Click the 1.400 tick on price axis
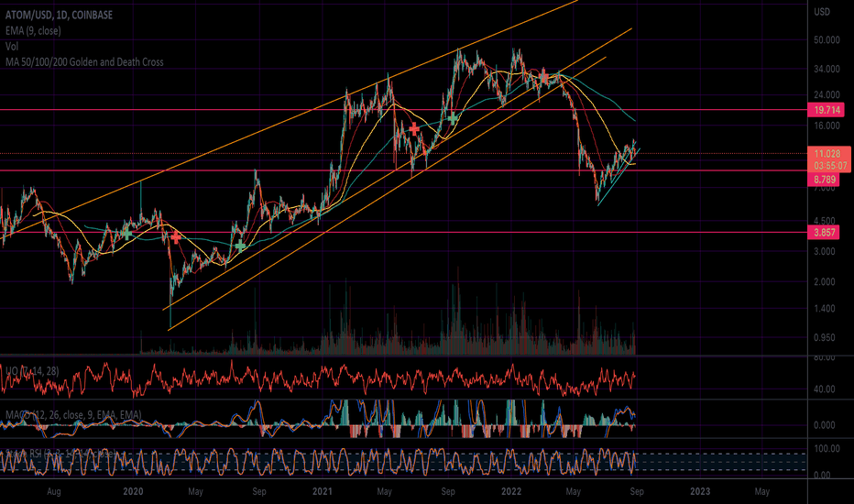The height and width of the screenshot is (504, 854). click(824, 309)
